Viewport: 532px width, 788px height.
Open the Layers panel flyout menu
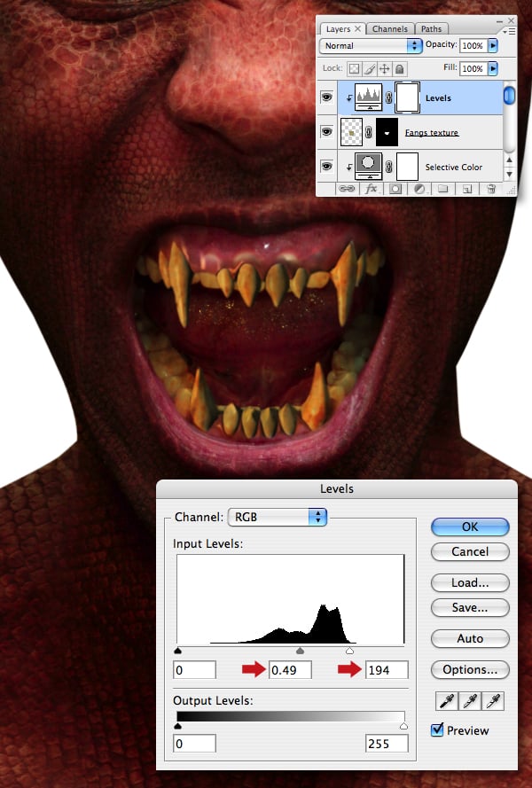(510, 31)
